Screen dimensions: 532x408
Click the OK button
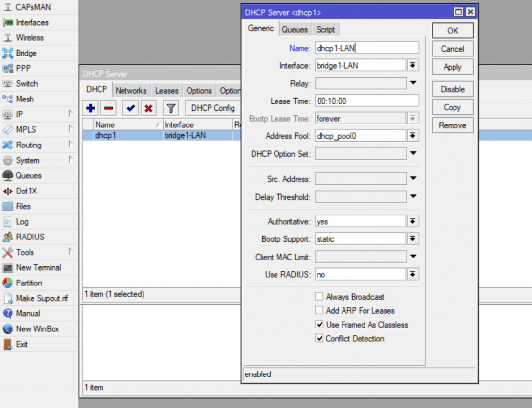[x=453, y=31]
